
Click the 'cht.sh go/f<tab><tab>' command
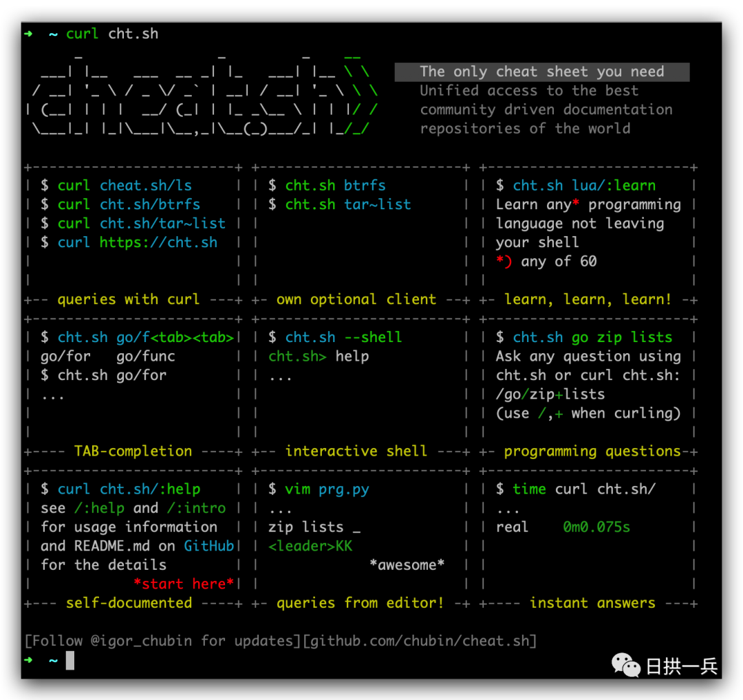click(146, 337)
